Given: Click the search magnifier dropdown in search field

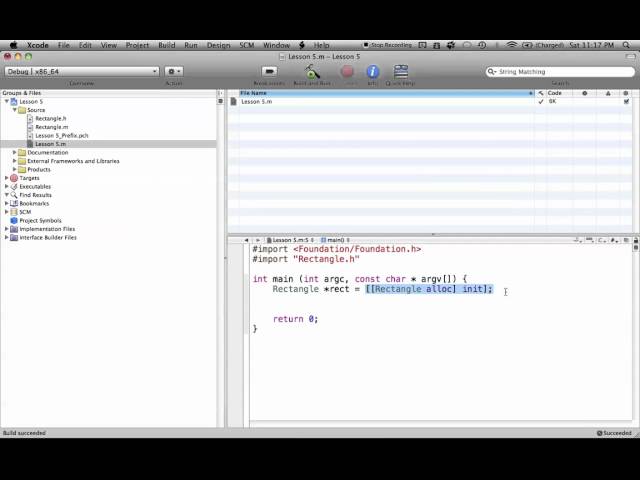Looking at the screenshot, I should [x=491, y=71].
